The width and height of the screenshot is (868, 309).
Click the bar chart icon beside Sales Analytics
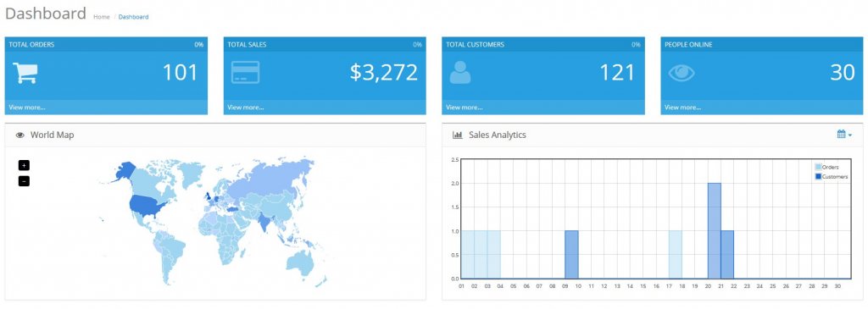click(457, 135)
